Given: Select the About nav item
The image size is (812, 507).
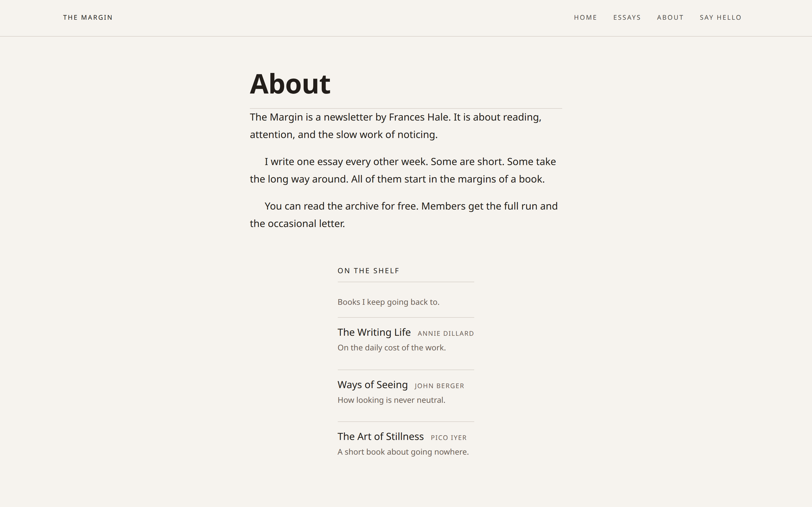Looking at the screenshot, I should point(670,17).
